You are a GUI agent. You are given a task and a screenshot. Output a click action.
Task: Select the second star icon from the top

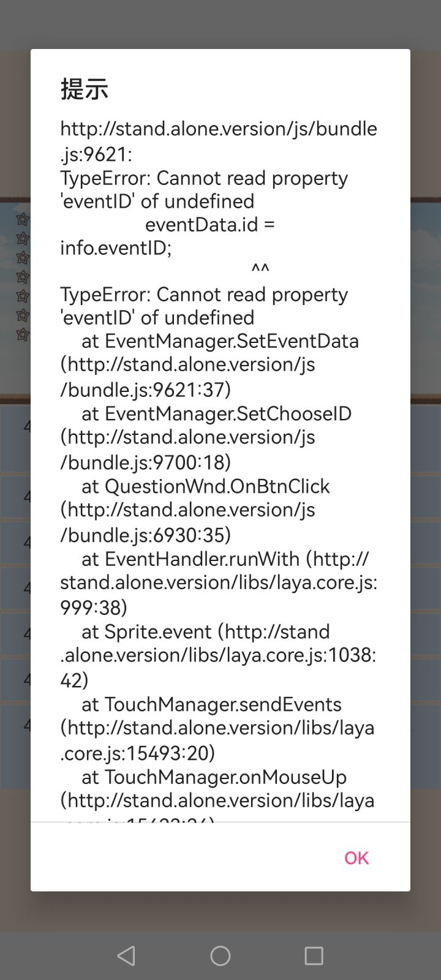pos(23,238)
